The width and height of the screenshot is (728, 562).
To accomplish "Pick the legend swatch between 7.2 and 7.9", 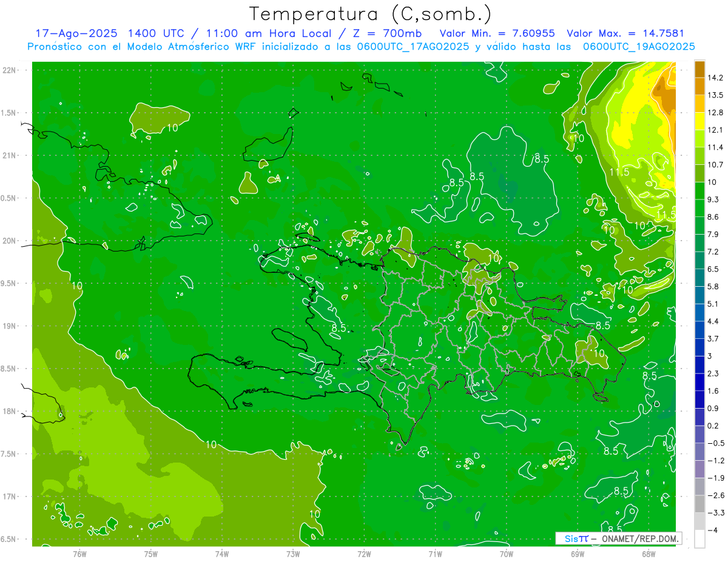I will [699, 243].
